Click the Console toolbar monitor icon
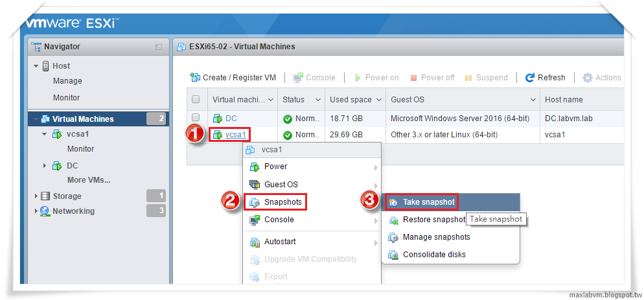This screenshot has width=644, height=300. pos(298,77)
